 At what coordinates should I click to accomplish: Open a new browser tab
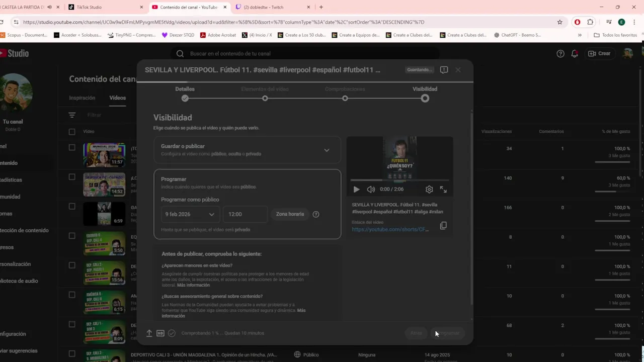(321, 7)
